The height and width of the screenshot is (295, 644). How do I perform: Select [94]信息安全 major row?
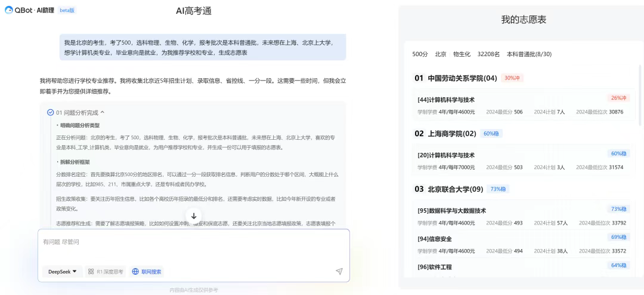tap(524, 244)
